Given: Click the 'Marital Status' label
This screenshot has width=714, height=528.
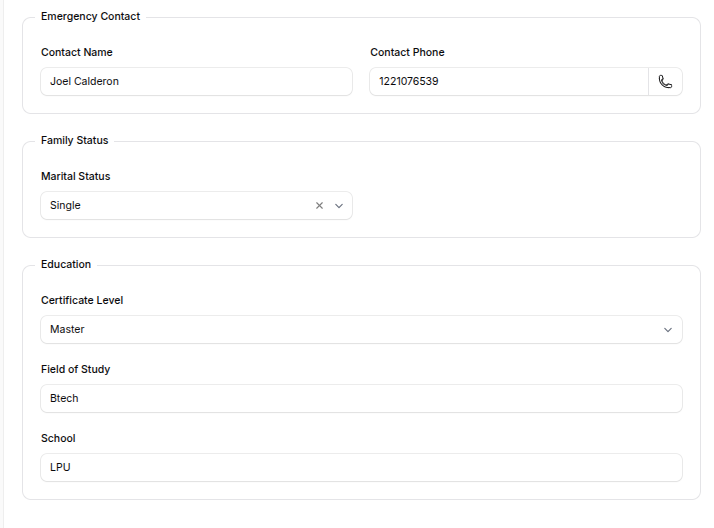Looking at the screenshot, I should pyautogui.click(x=76, y=176).
